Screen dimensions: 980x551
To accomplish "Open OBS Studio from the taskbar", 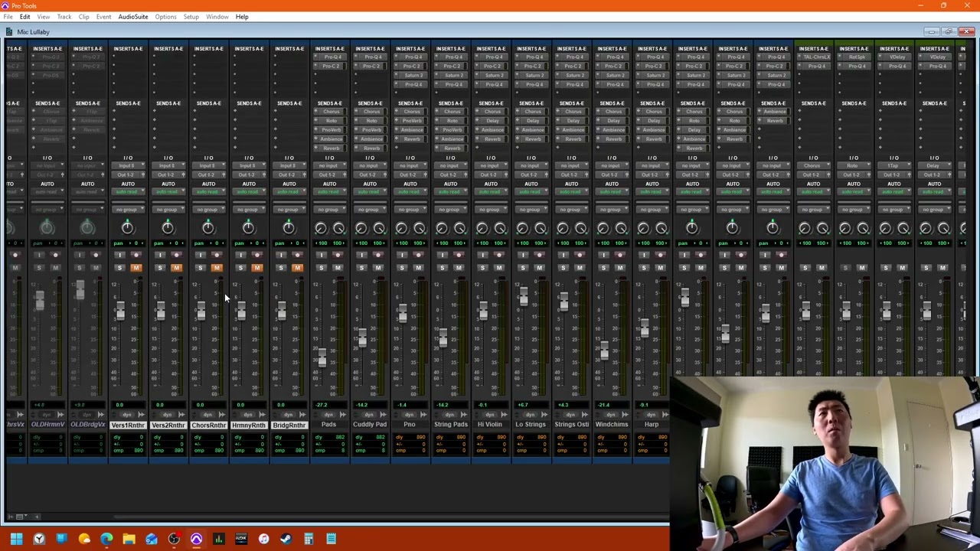I will tap(174, 539).
